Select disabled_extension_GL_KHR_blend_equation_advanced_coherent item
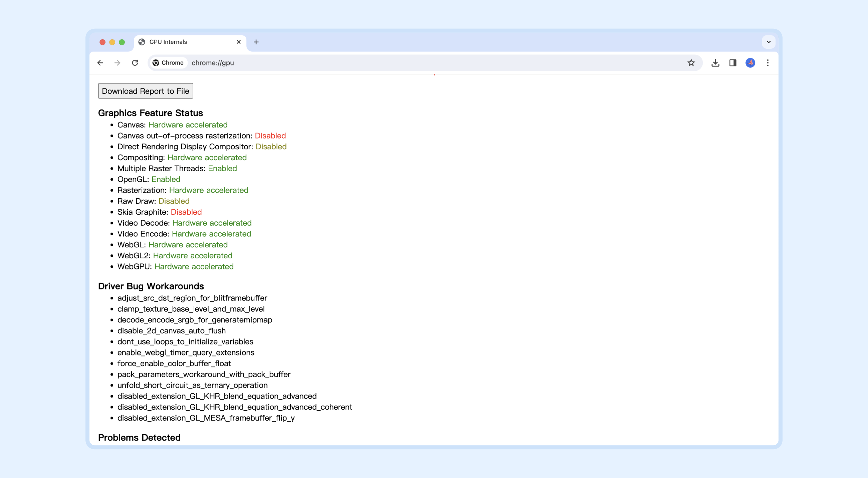The image size is (868, 478). point(234,407)
